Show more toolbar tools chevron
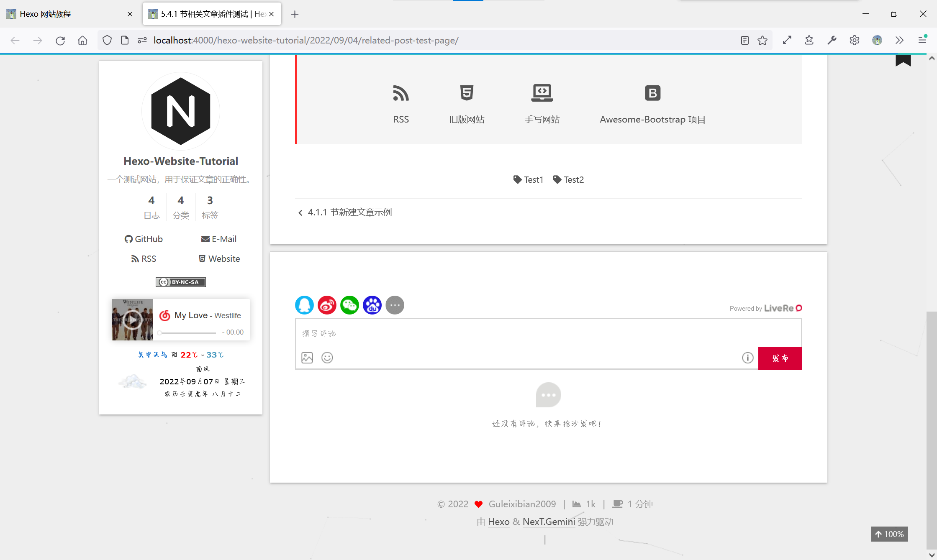Screen dimensions: 937x560 (899, 40)
